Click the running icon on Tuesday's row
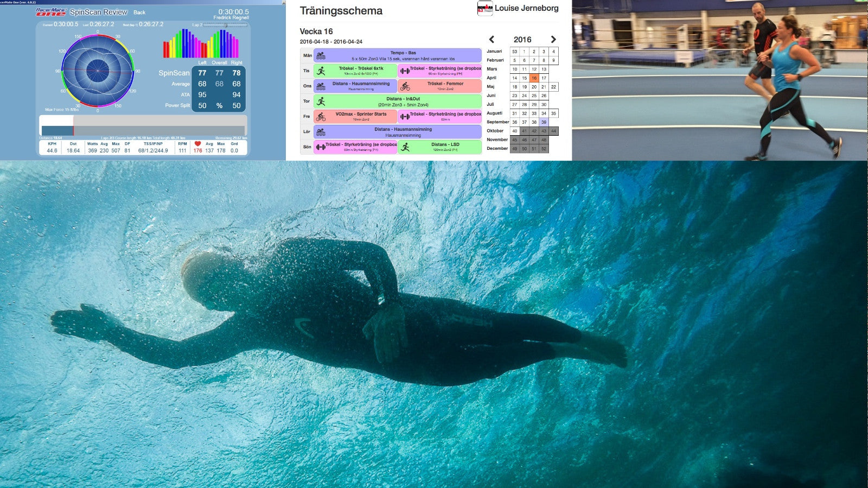 click(321, 71)
